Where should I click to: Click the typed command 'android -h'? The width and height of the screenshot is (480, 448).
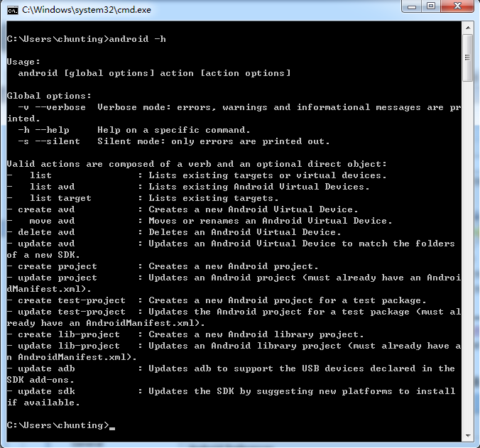coord(138,39)
